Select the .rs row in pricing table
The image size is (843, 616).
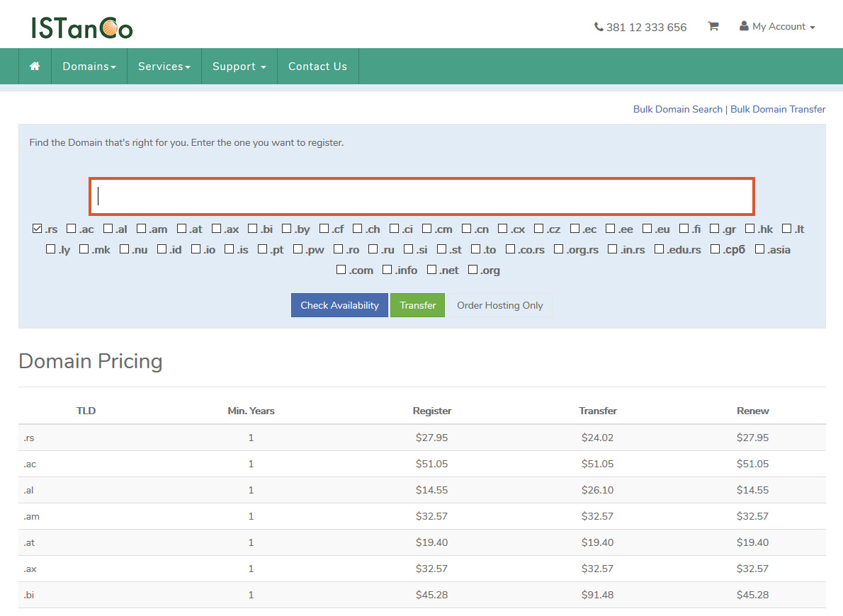(422, 438)
